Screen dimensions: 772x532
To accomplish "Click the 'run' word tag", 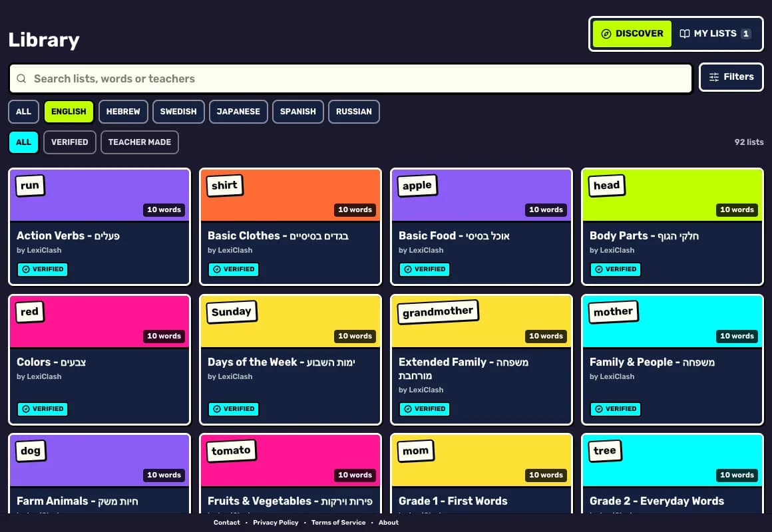I will [30, 186].
